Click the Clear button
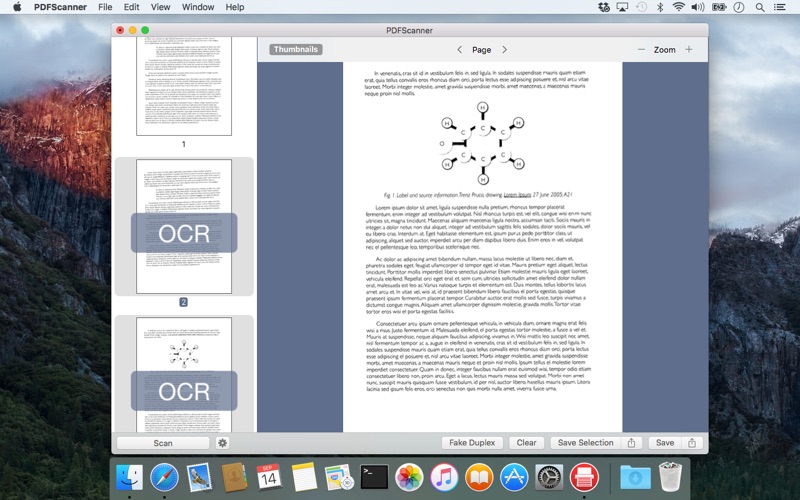This screenshot has width=800, height=500. click(x=526, y=443)
